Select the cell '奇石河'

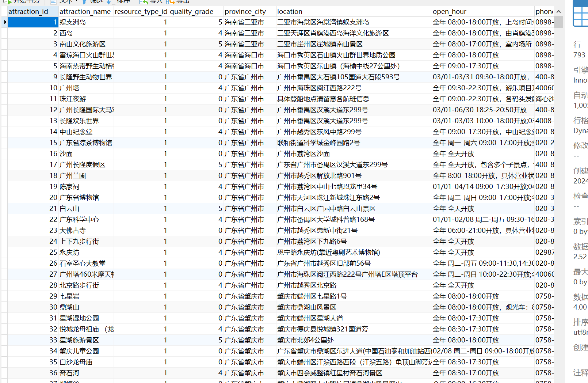pos(86,373)
